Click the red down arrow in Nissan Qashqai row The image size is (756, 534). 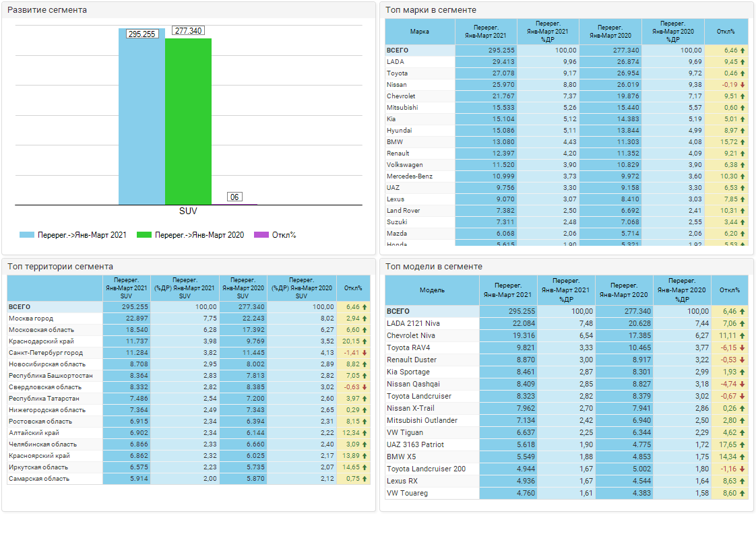(743, 385)
